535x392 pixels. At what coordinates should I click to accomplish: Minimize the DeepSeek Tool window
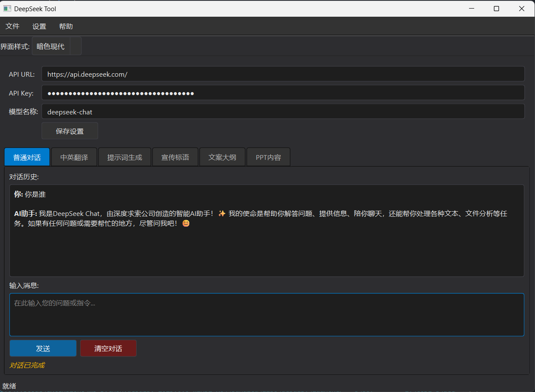pyautogui.click(x=472, y=9)
